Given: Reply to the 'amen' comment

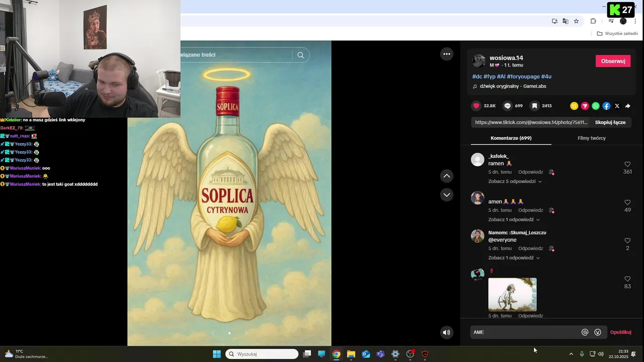Looking at the screenshot, I should [x=530, y=210].
